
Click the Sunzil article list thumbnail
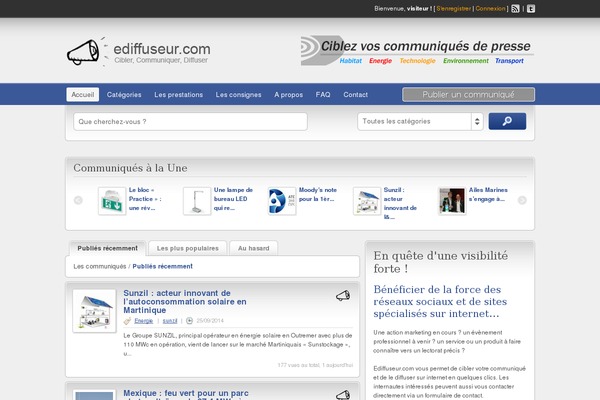pyautogui.click(x=95, y=311)
